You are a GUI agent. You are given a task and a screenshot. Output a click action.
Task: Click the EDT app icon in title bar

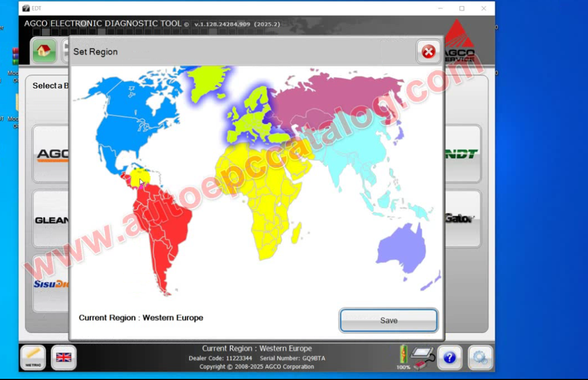[x=26, y=8]
